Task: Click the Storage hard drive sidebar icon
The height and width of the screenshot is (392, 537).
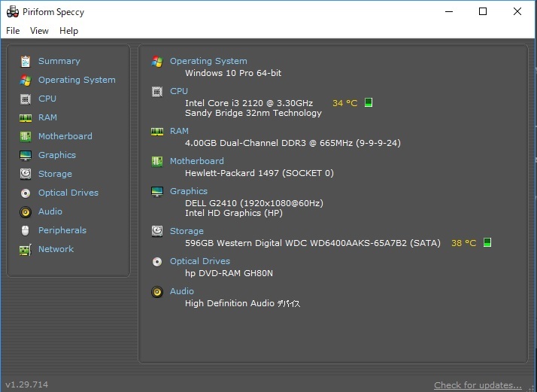Action: coord(26,174)
